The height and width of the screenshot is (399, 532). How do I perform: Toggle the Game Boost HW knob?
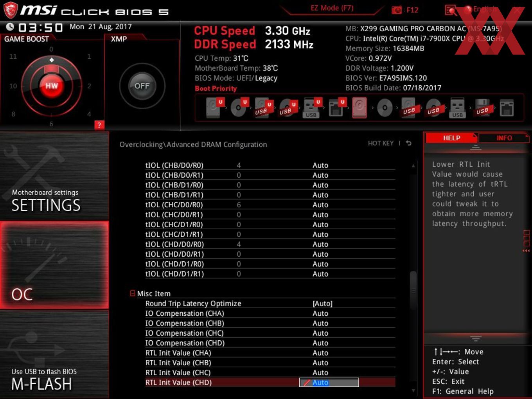(x=51, y=86)
